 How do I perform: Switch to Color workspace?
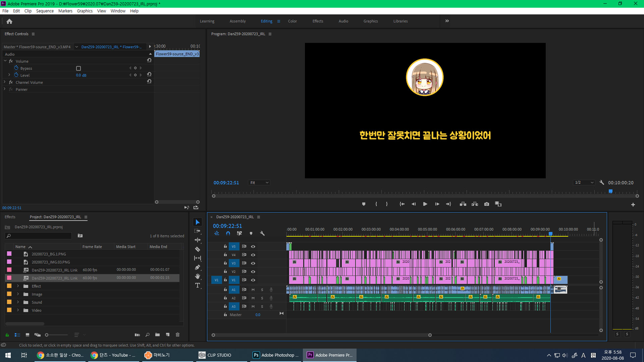click(x=292, y=21)
